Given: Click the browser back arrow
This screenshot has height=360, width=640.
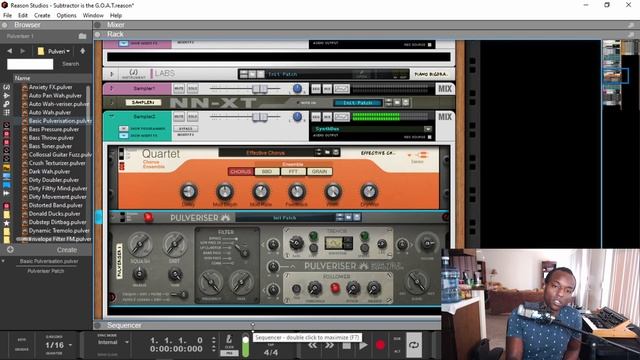Looking at the screenshot, I should (10, 51).
